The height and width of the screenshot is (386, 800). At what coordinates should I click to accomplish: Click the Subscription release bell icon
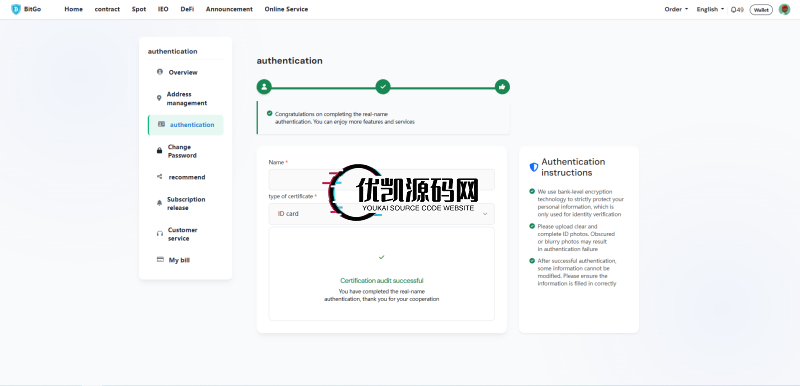point(159,203)
